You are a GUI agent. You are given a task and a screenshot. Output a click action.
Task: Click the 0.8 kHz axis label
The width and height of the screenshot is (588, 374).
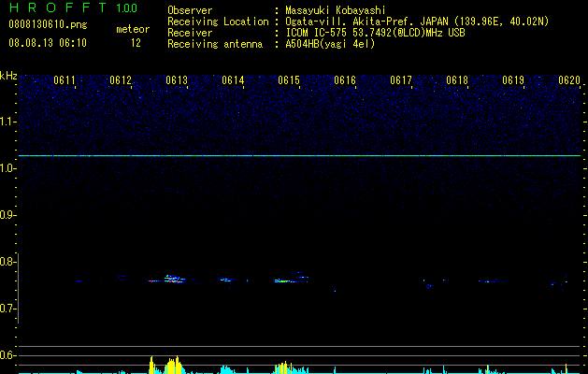(x=7, y=262)
